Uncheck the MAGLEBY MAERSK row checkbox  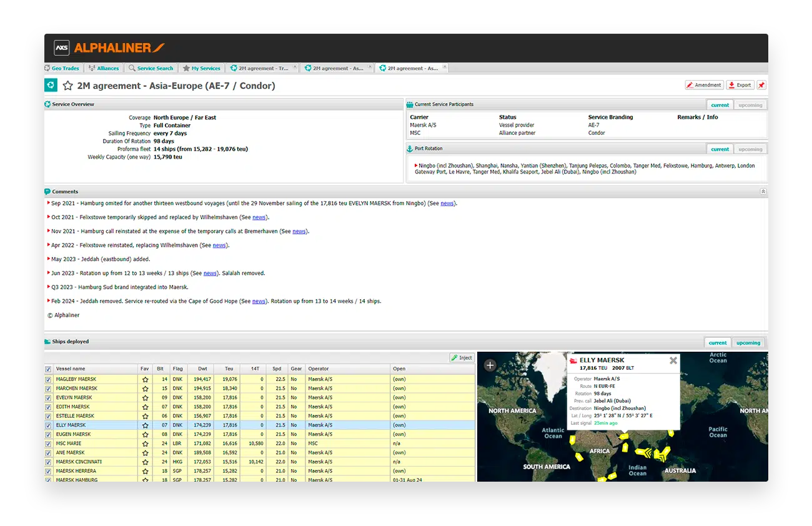(x=48, y=379)
